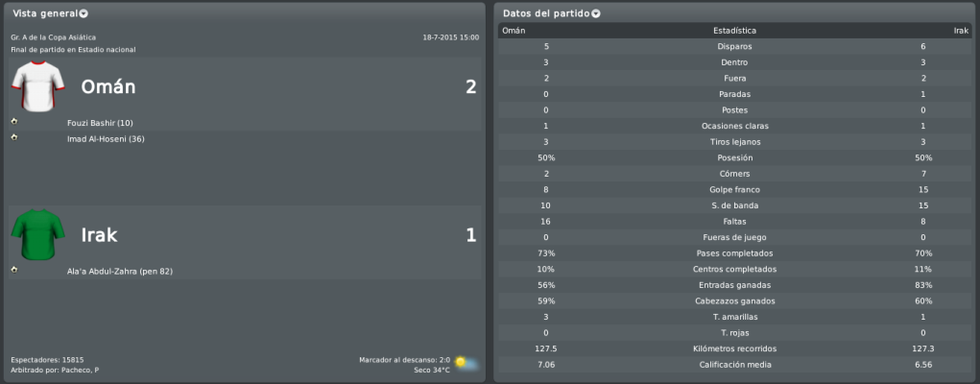Open scorer Fouzi Bashir (10)
Viewport: 980px width, 384px height.
[x=100, y=123]
